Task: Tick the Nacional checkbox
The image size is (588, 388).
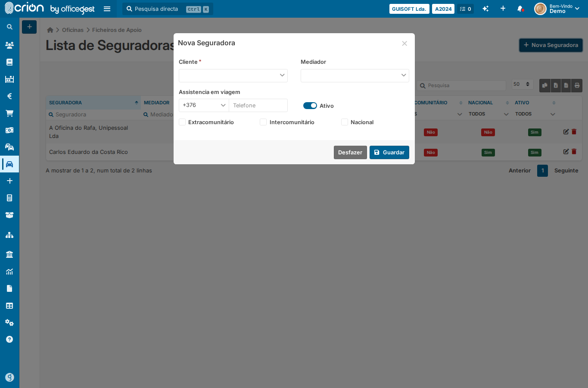Action: click(x=345, y=122)
